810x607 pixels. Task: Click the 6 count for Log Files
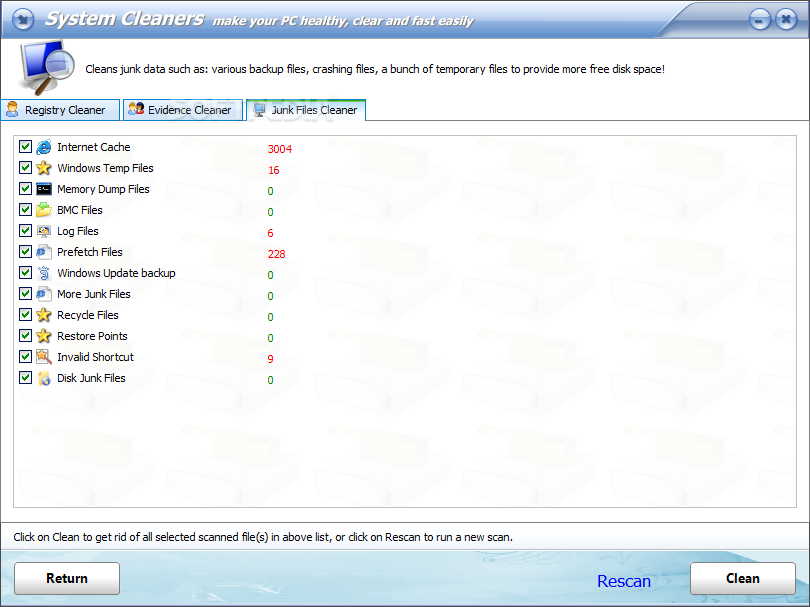pos(270,234)
